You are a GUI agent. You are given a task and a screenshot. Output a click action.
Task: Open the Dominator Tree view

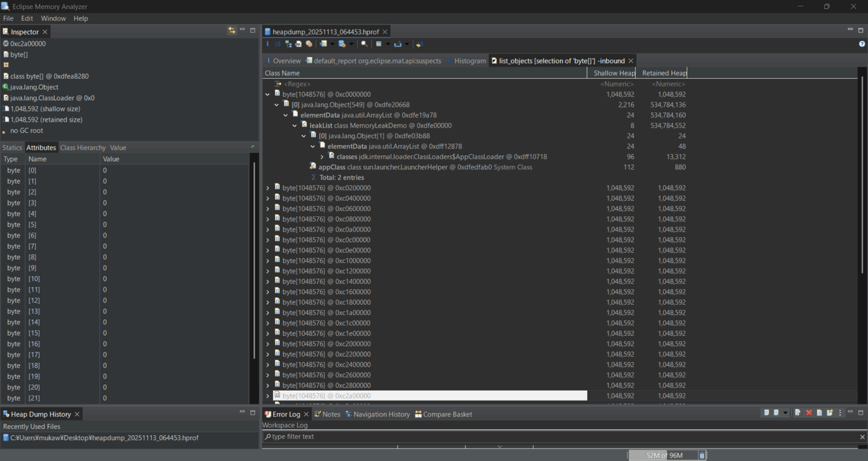pyautogui.click(x=288, y=44)
